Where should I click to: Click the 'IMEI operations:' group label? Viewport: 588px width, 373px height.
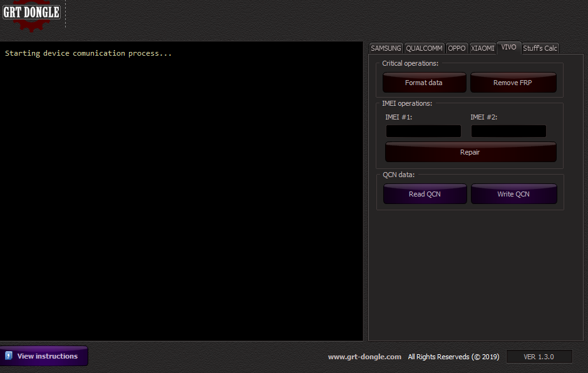[407, 103]
